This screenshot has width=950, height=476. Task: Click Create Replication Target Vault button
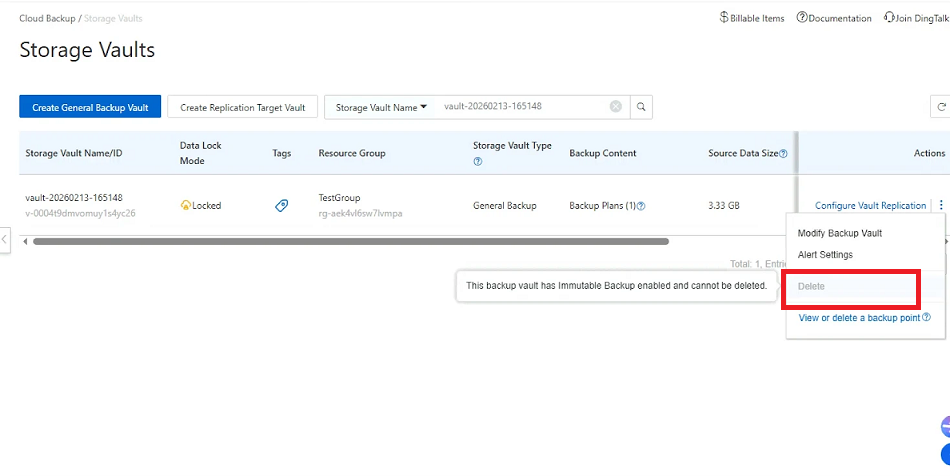coord(242,107)
